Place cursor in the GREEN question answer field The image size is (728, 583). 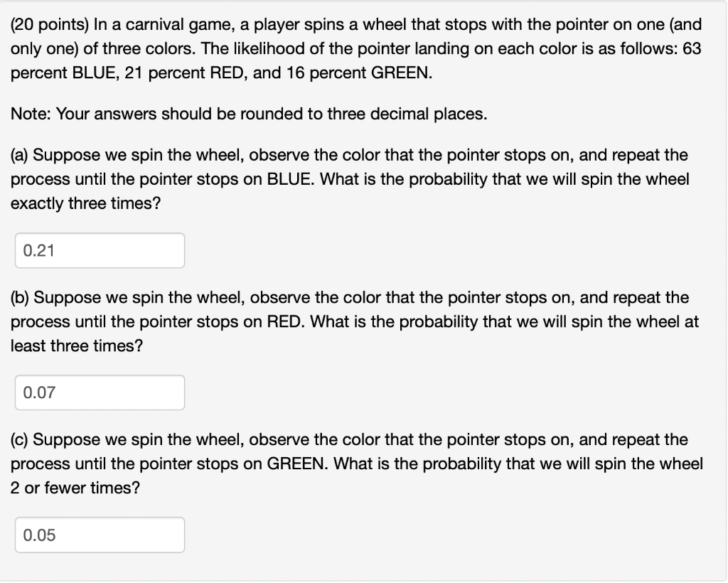[x=100, y=535]
